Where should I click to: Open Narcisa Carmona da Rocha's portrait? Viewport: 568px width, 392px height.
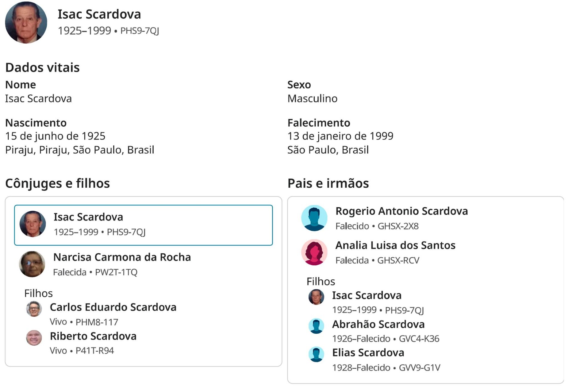click(32, 264)
